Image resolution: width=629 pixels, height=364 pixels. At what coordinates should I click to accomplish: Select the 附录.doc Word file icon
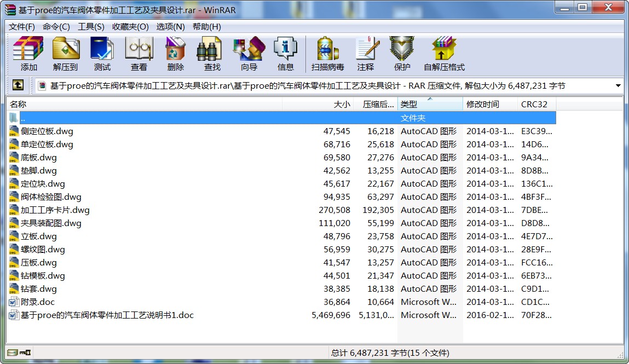point(14,302)
